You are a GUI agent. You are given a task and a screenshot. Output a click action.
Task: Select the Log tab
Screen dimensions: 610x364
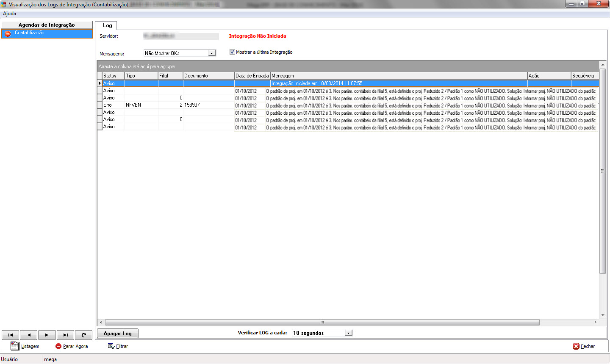(107, 25)
